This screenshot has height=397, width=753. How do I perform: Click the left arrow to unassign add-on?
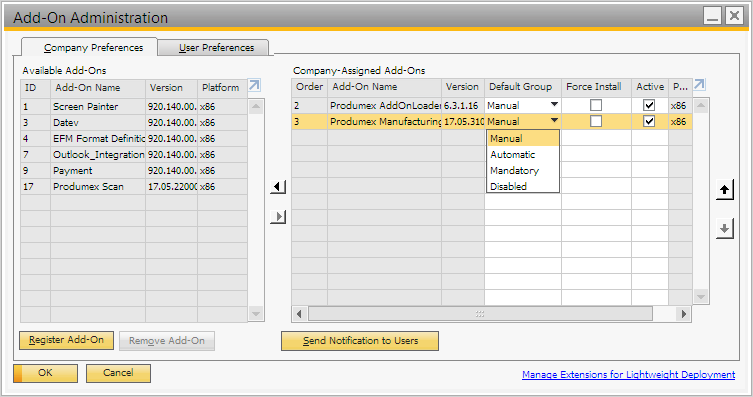278,187
